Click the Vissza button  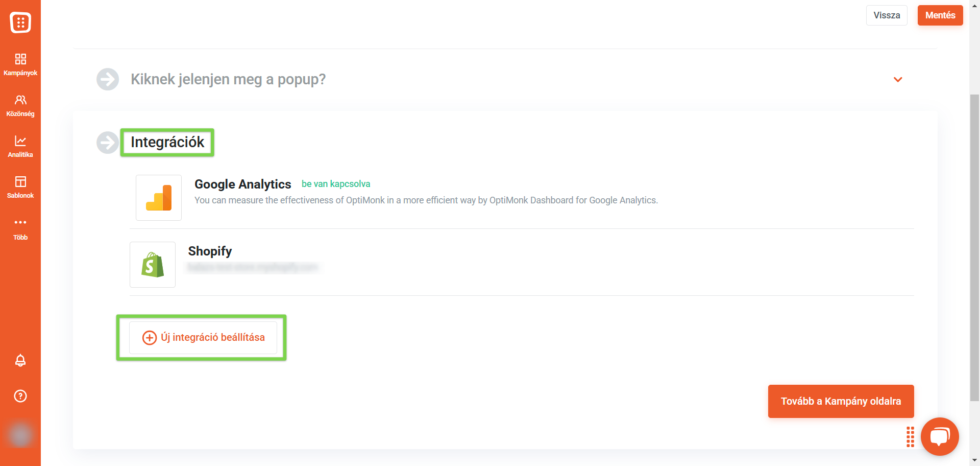(887, 15)
